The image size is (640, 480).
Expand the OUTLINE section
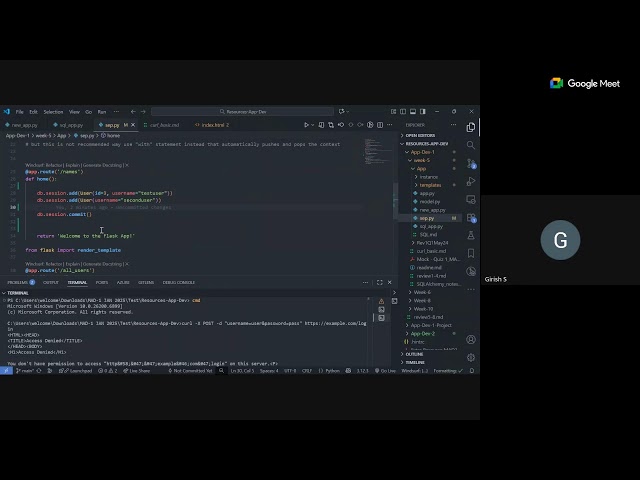[414, 354]
